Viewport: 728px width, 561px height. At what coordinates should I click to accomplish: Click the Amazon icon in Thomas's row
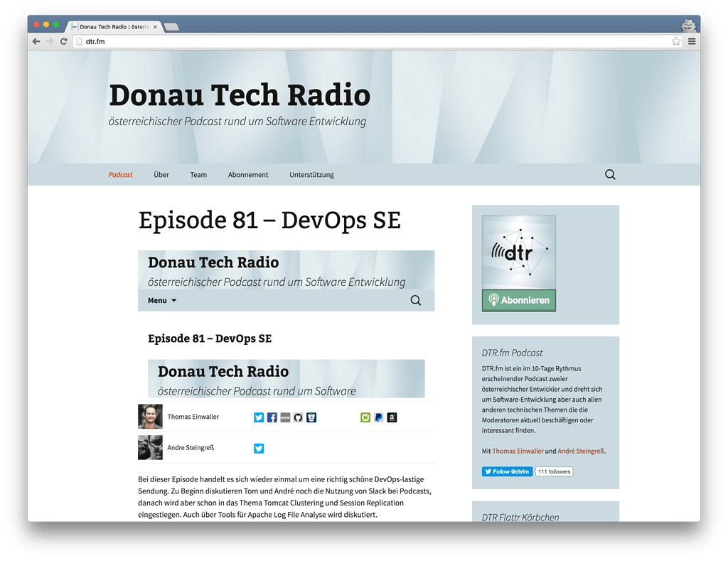pos(392,417)
